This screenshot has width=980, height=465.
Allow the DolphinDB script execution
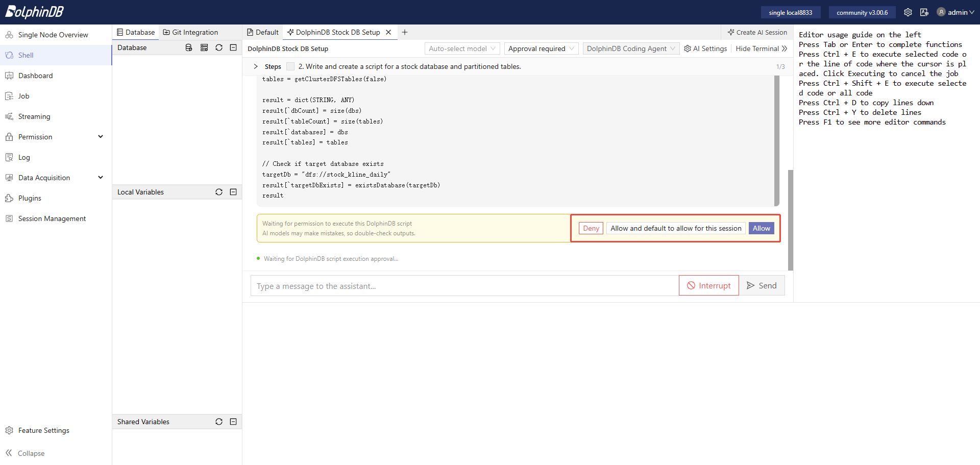[x=762, y=228]
